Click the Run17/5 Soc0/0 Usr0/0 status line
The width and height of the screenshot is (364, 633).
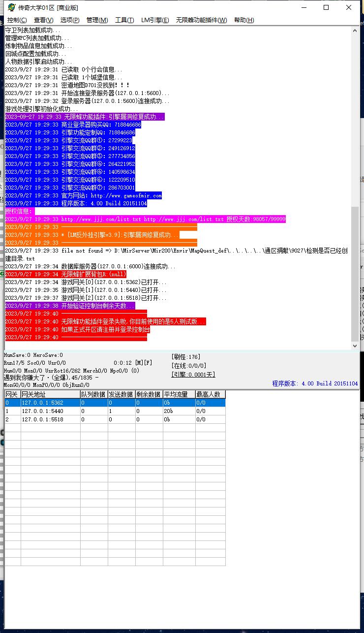point(35,363)
